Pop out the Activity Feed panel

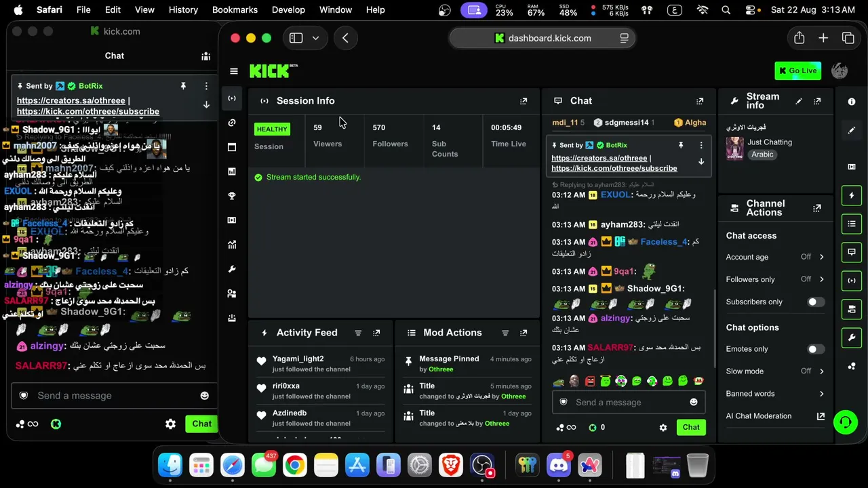(x=376, y=333)
